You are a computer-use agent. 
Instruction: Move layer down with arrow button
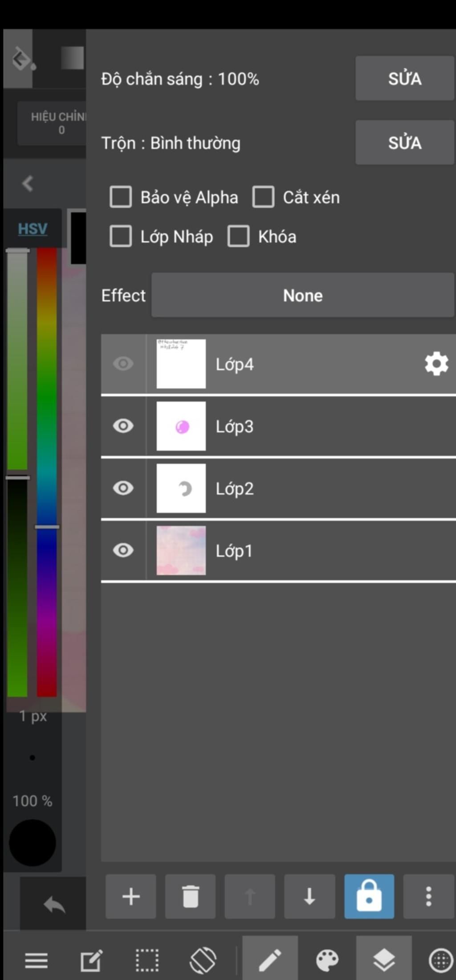click(309, 896)
